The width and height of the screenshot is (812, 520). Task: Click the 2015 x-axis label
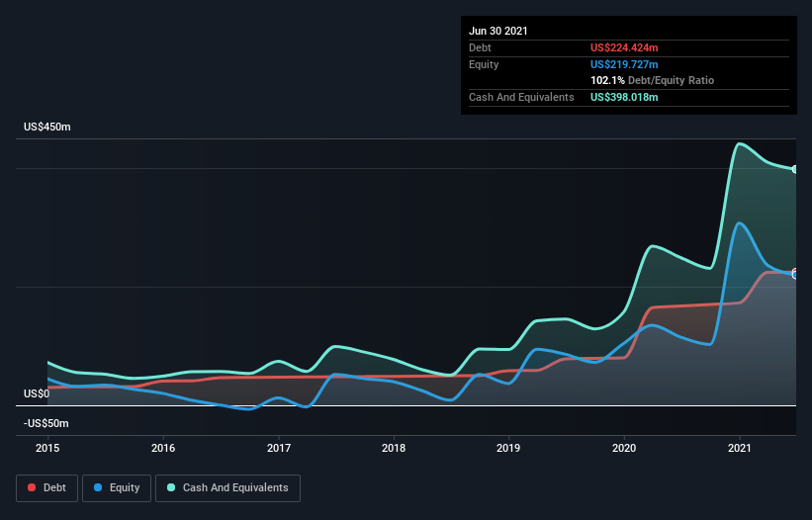(x=47, y=448)
